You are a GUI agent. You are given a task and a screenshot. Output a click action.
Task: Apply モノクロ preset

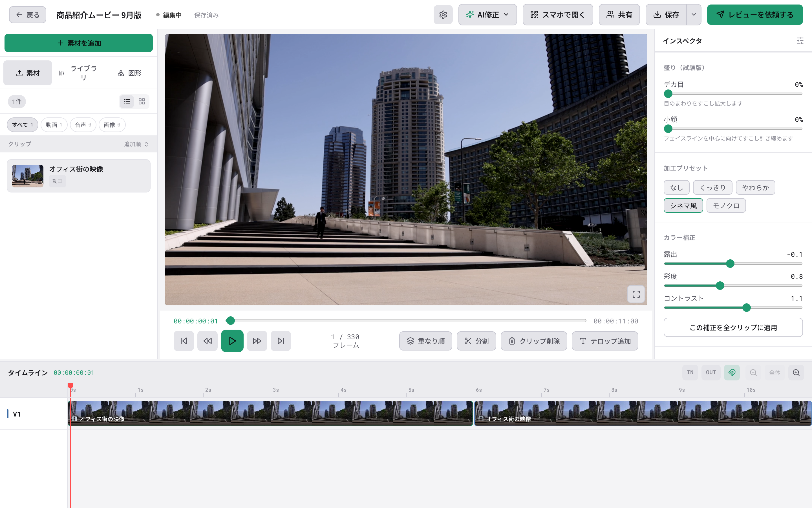click(726, 206)
